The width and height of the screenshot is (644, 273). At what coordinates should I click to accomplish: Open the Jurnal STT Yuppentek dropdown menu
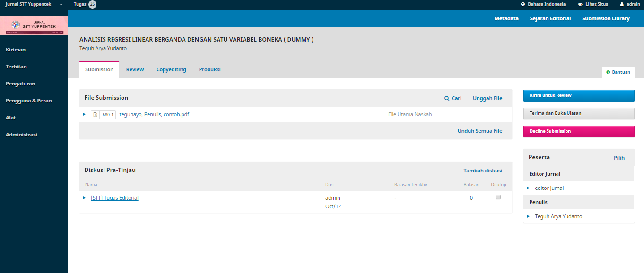[x=61, y=4]
